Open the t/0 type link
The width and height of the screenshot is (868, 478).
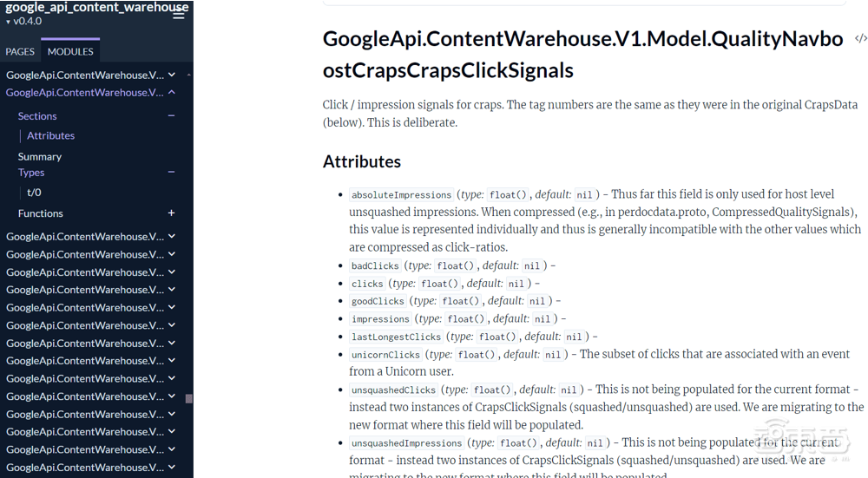(34, 193)
